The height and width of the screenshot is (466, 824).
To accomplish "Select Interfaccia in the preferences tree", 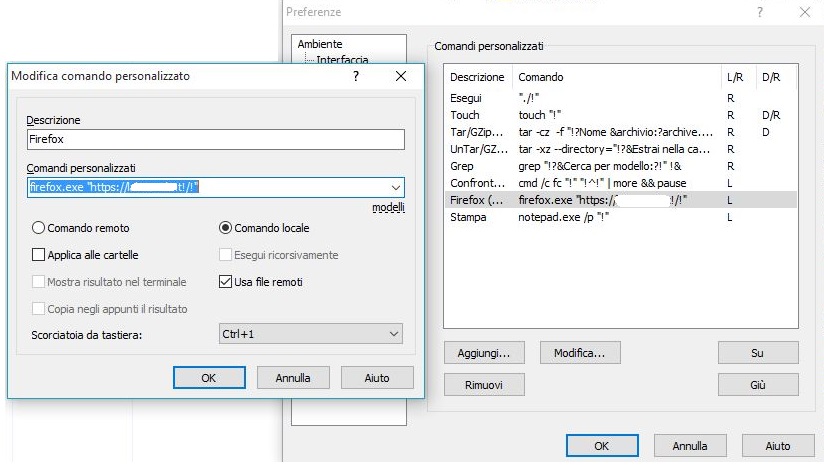I will pyautogui.click(x=342, y=60).
